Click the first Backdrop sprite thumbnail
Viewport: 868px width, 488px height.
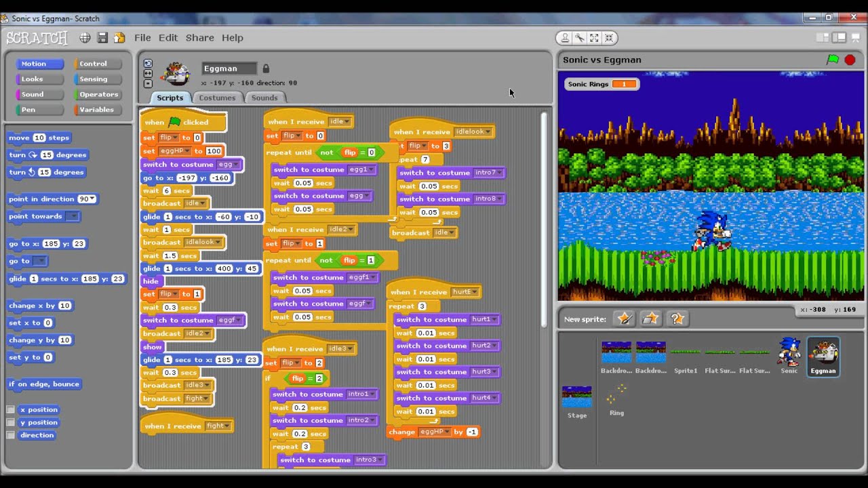coord(616,357)
